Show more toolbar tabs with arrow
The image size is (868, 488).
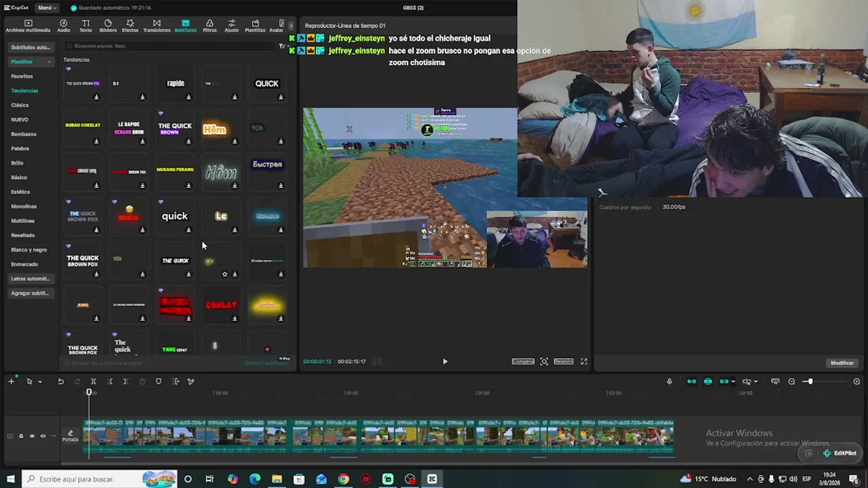tap(291, 26)
